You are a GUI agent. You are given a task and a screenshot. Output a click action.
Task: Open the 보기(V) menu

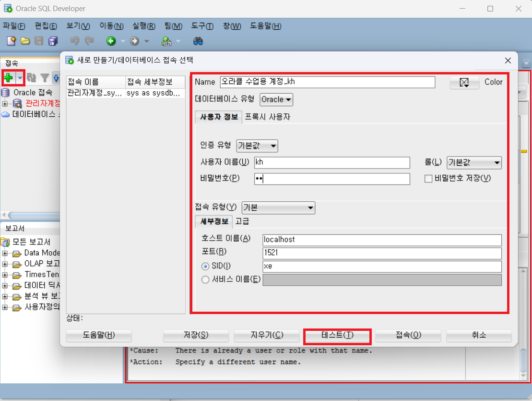point(78,26)
